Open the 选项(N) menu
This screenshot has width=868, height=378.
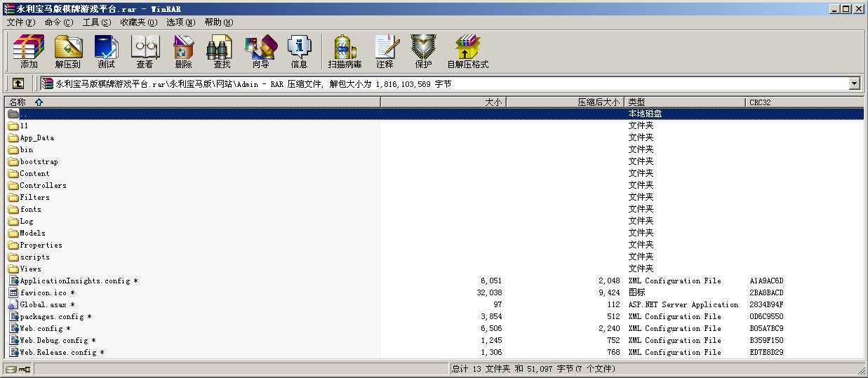[181, 22]
